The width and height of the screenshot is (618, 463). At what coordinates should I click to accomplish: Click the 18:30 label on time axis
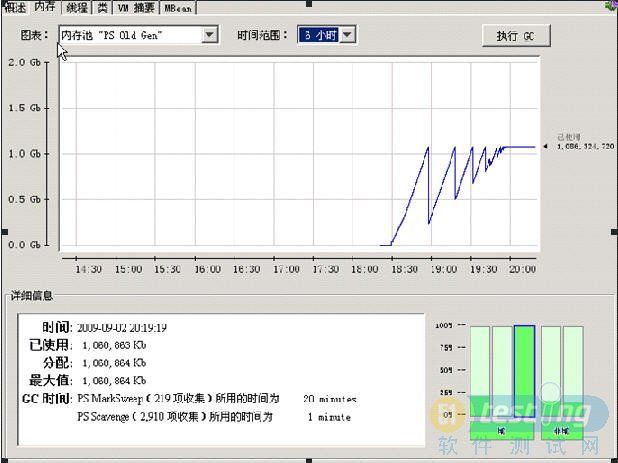404,270
